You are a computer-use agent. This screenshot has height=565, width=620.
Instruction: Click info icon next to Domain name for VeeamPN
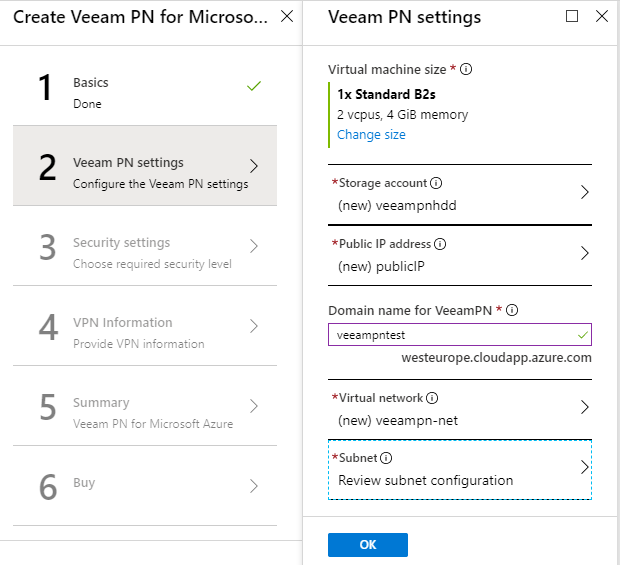512,310
